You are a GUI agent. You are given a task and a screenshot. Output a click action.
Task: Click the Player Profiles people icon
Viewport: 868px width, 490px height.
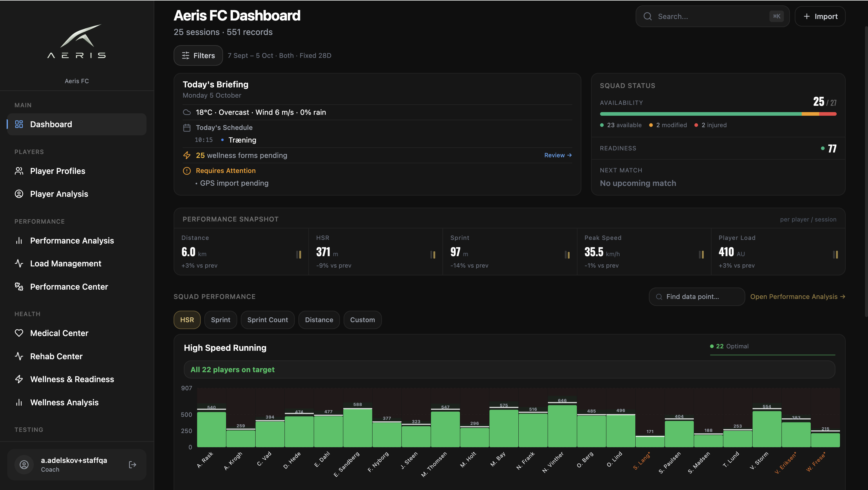[19, 171]
